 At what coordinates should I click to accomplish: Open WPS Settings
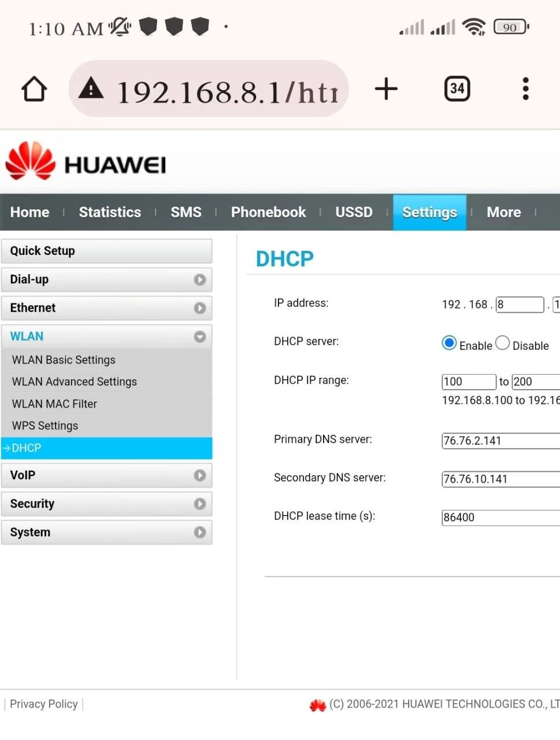click(45, 425)
